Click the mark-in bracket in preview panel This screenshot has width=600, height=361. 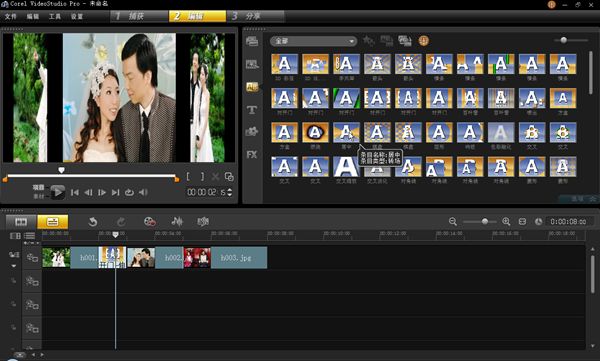(x=188, y=176)
